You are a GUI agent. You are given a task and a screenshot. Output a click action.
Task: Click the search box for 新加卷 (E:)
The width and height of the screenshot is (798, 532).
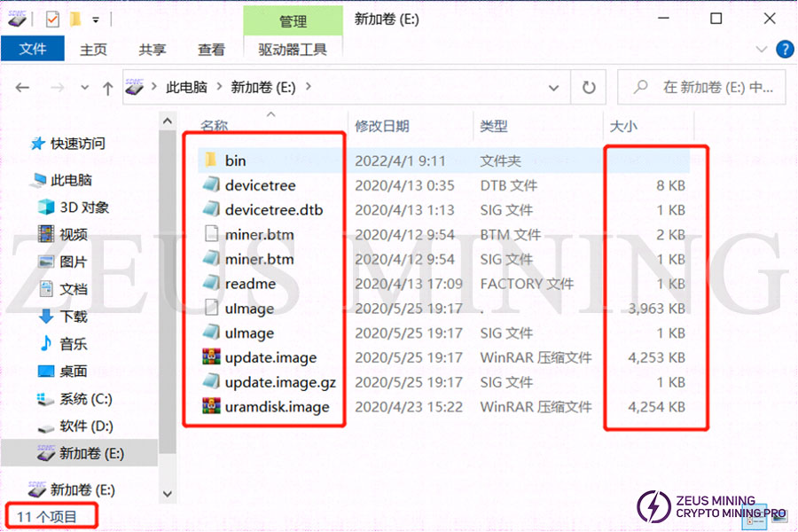pyautogui.click(x=709, y=88)
